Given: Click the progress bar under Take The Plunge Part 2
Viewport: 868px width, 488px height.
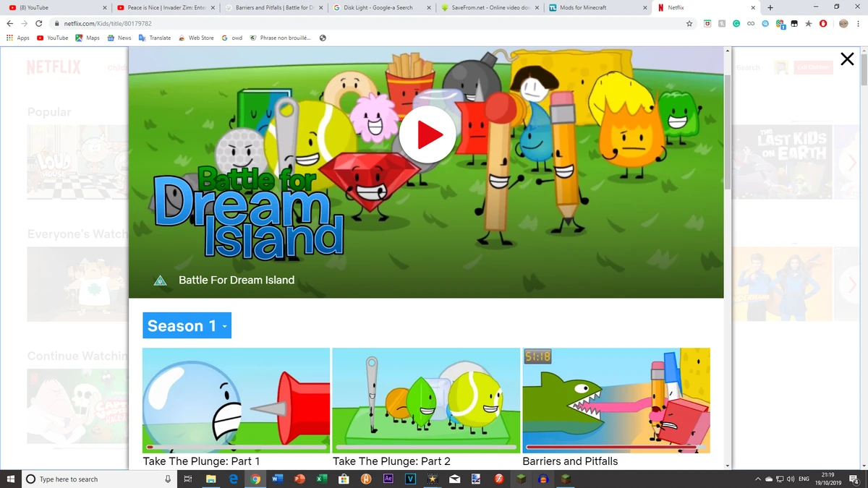Looking at the screenshot, I should point(426,447).
